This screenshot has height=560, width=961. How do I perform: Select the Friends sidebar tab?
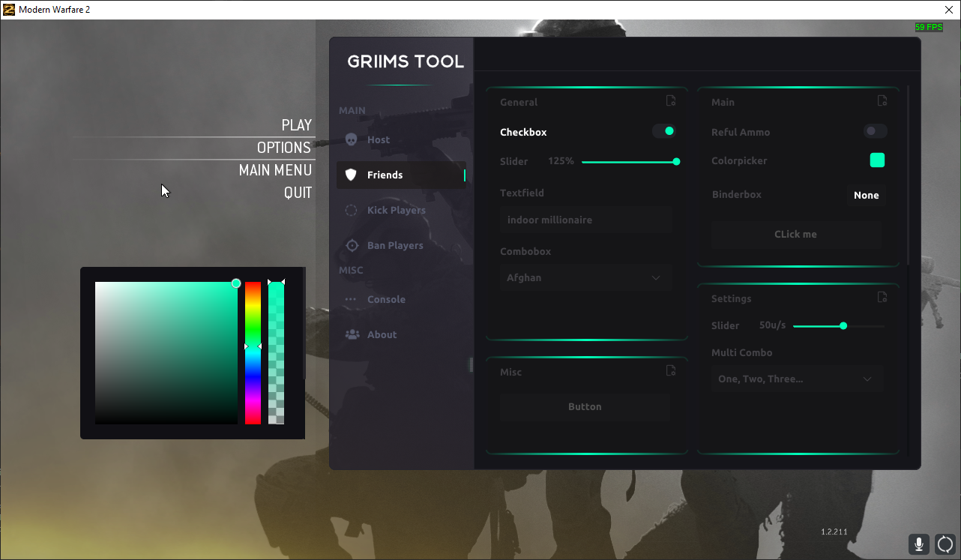point(401,175)
